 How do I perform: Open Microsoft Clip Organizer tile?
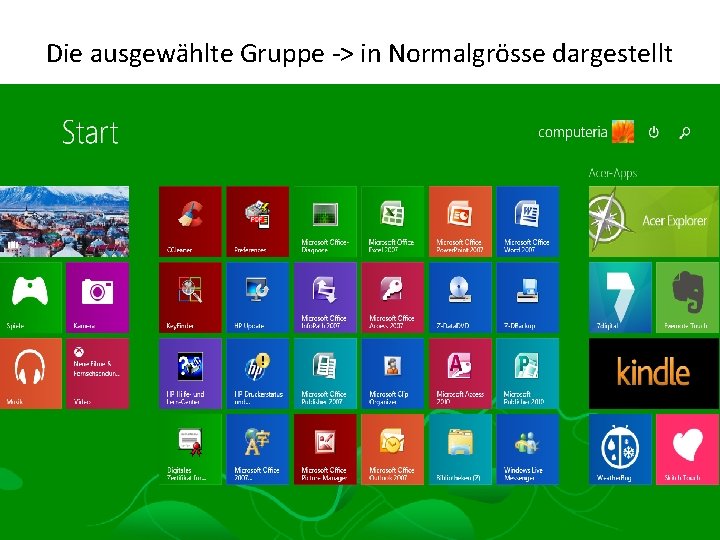tap(393, 373)
